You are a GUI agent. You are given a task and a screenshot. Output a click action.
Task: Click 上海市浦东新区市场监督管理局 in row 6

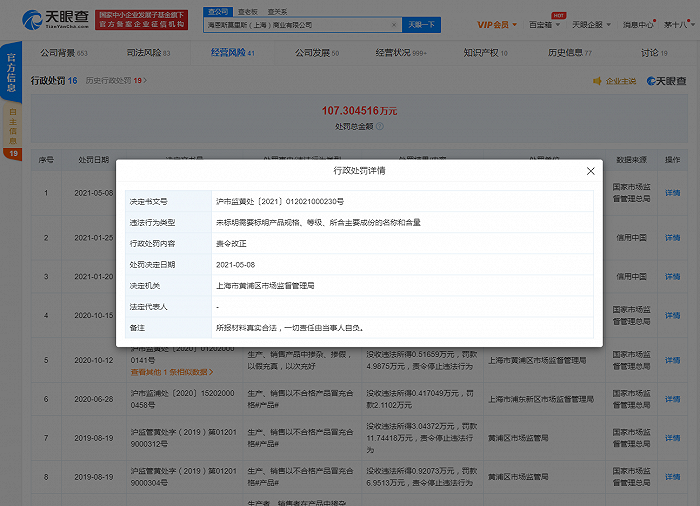coord(541,399)
